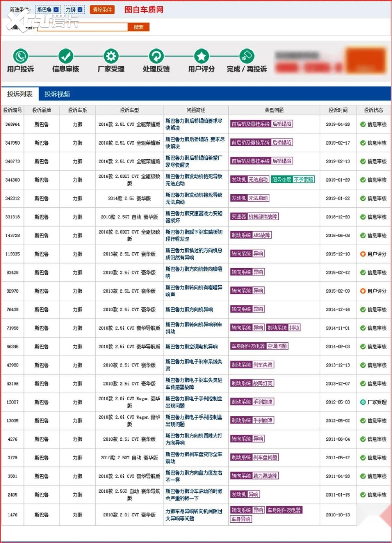392x543 pixels.
Task: Select the 投诉列表 tab
Action: pos(20,94)
